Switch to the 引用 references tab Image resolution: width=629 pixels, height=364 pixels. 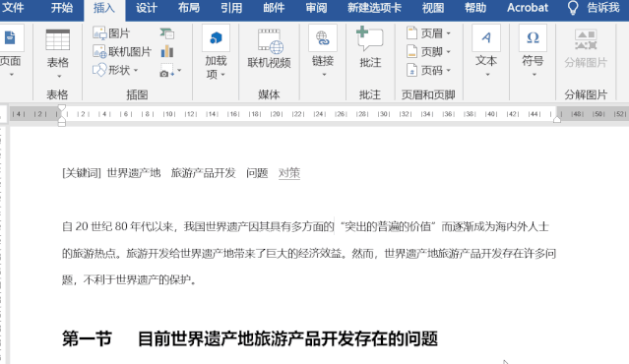[x=231, y=8]
